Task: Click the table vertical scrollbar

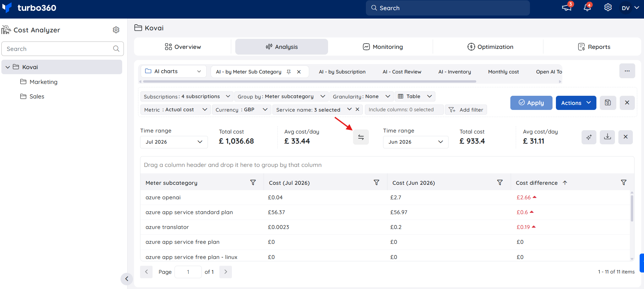Action: pos(632,208)
